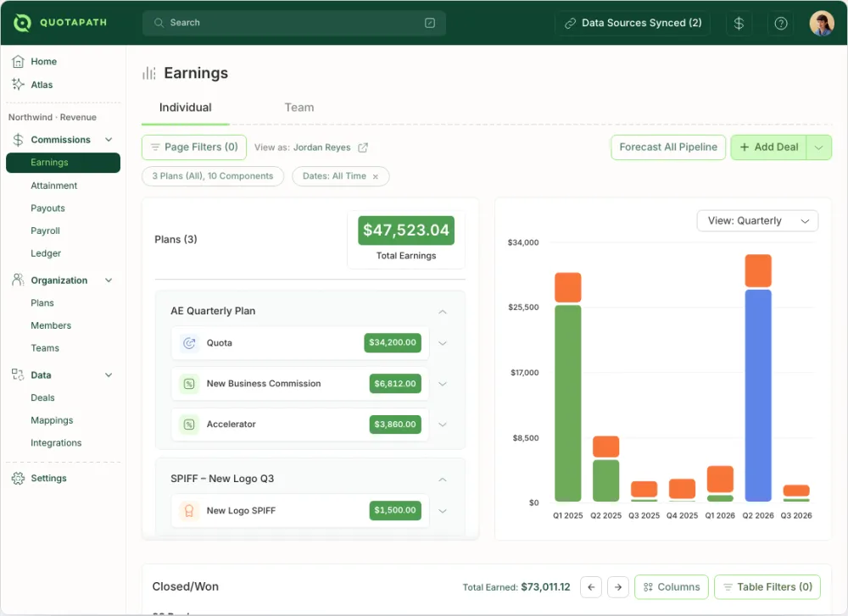Open Payouts in the sidebar
Screen dimensions: 848x616
coord(47,208)
